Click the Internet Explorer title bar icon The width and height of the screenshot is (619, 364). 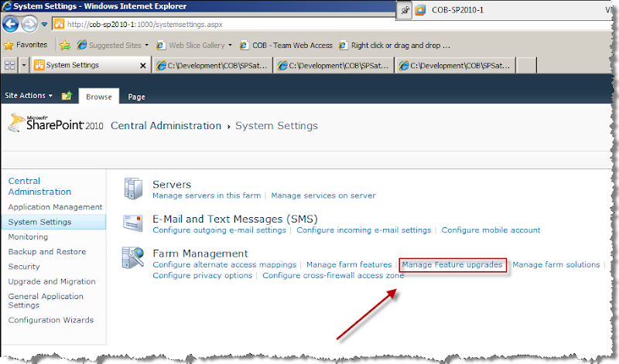(x=6, y=6)
